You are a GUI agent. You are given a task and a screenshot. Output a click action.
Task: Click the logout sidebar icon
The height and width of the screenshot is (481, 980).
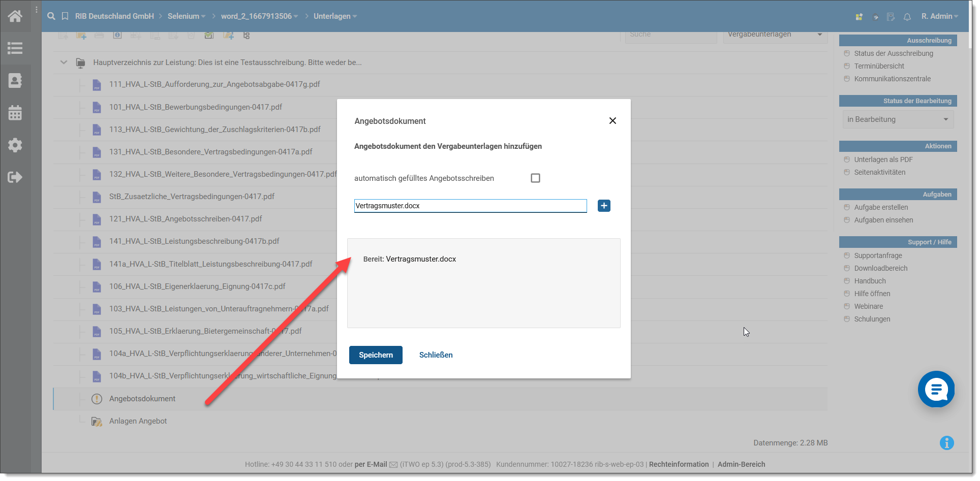[x=15, y=177]
